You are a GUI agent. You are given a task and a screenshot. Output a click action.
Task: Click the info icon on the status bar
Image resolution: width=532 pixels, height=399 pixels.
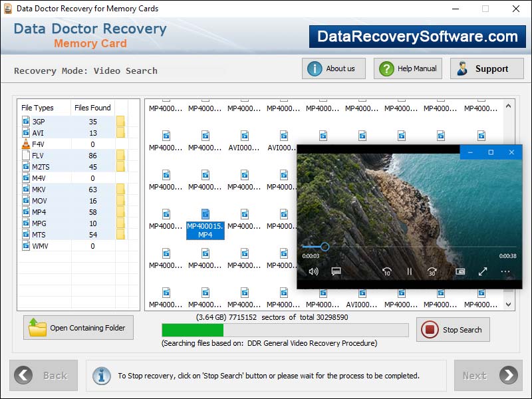click(x=101, y=376)
